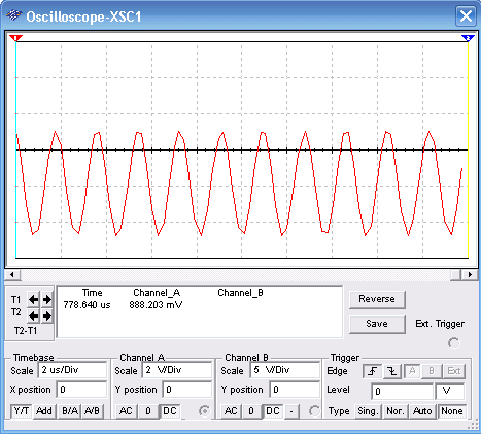Click the Timebase Scale field 2 us/Div
Screen dimensions: 484x437
click(72, 370)
